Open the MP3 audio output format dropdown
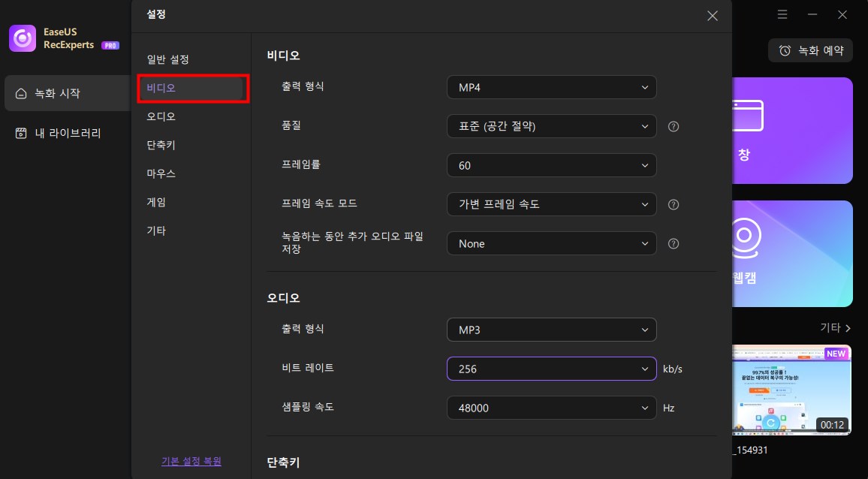The image size is (868, 479). [x=551, y=330]
